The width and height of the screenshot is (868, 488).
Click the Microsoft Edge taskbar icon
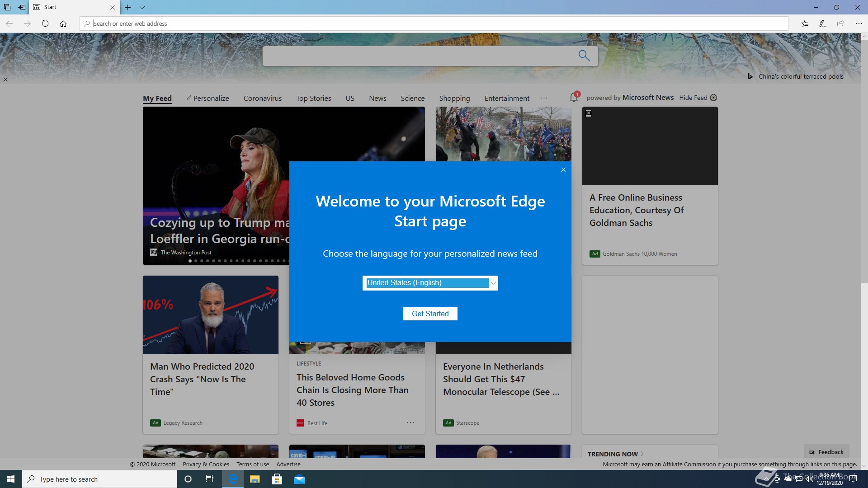[x=233, y=479]
